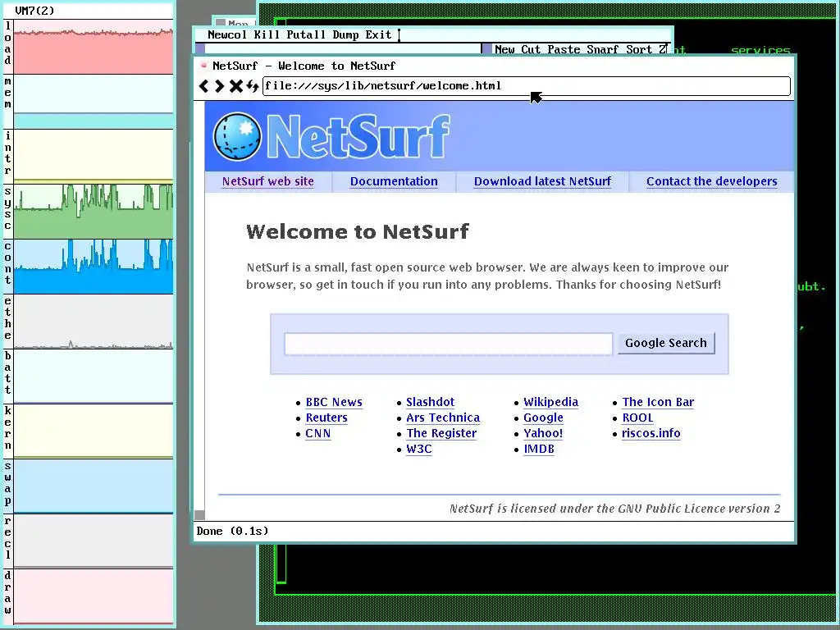The height and width of the screenshot is (630, 840).
Task: Click Kill in the acme menu
Action: [x=267, y=34]
